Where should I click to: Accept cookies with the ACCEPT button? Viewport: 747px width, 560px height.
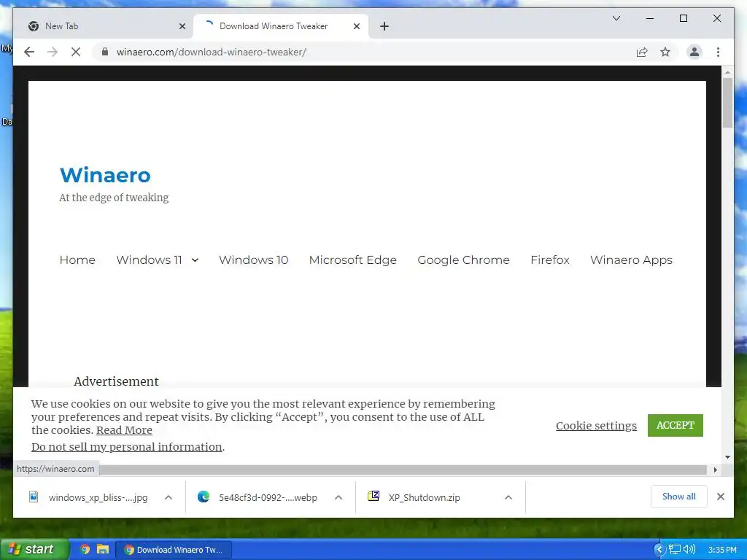point(675,425)
